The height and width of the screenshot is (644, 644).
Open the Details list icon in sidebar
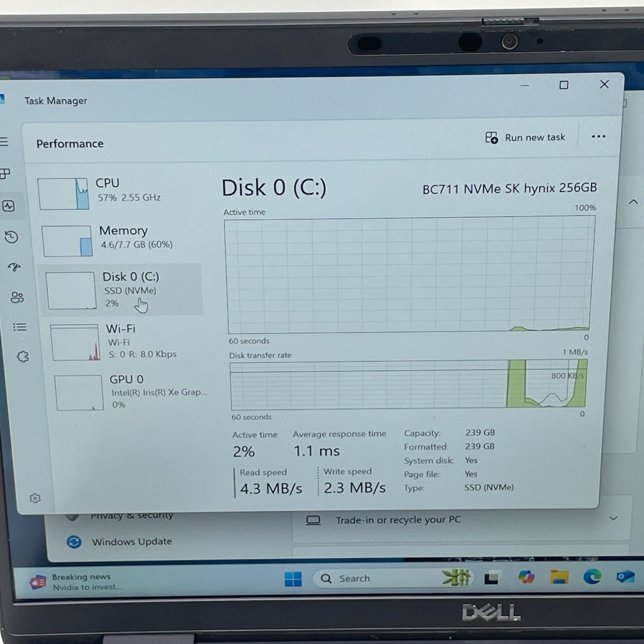pos(20,327)
